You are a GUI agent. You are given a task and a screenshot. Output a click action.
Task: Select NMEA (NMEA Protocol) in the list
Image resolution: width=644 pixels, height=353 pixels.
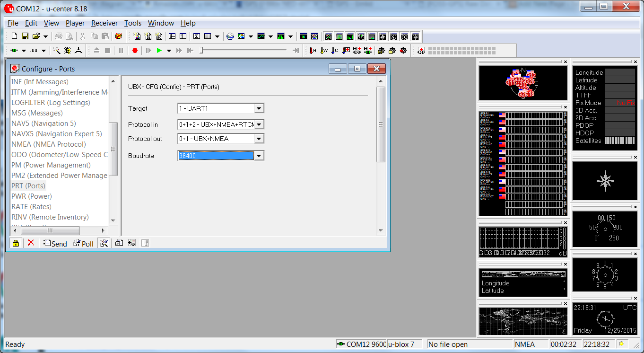[x=49, y=144]
